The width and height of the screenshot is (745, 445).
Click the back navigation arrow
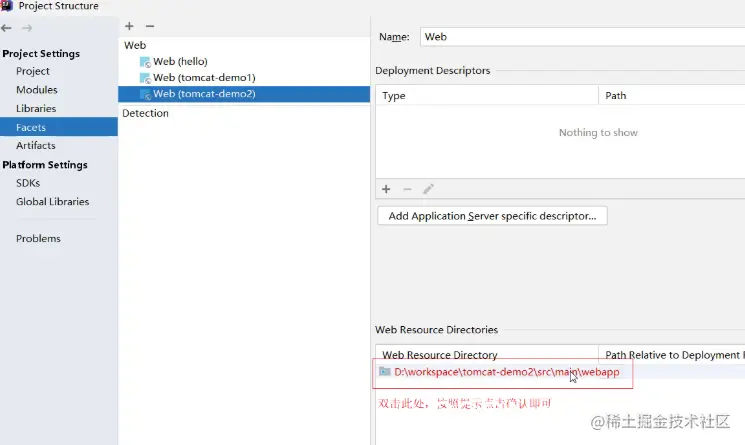tap(6, 28)
